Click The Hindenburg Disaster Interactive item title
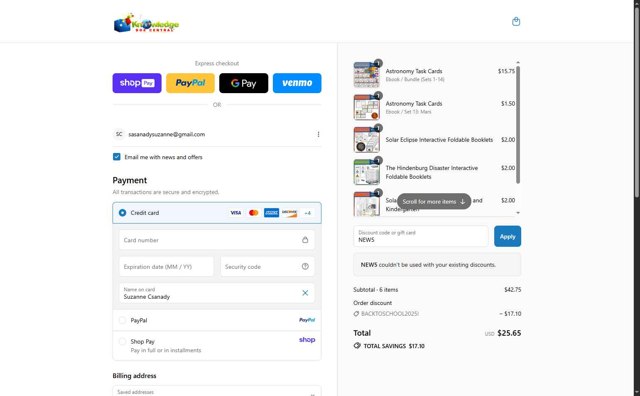The height and width of the screenshot is (396, 640). pos(431,172)
